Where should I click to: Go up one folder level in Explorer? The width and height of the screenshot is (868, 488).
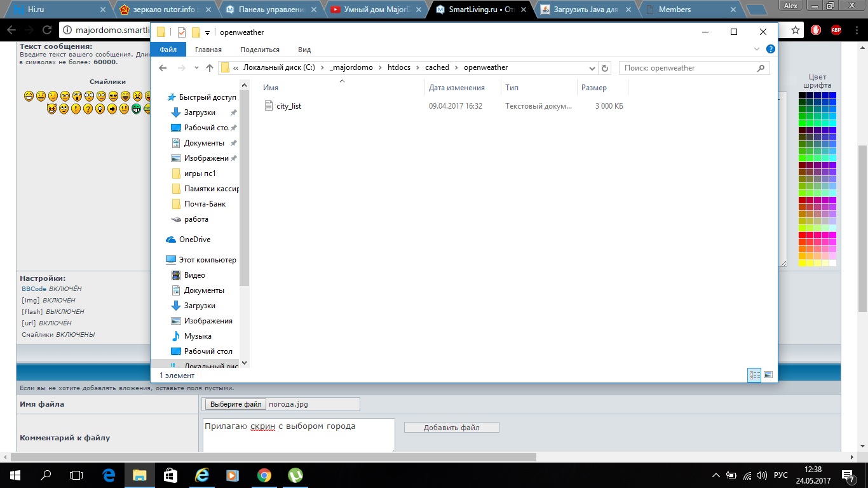click(210, 68)
